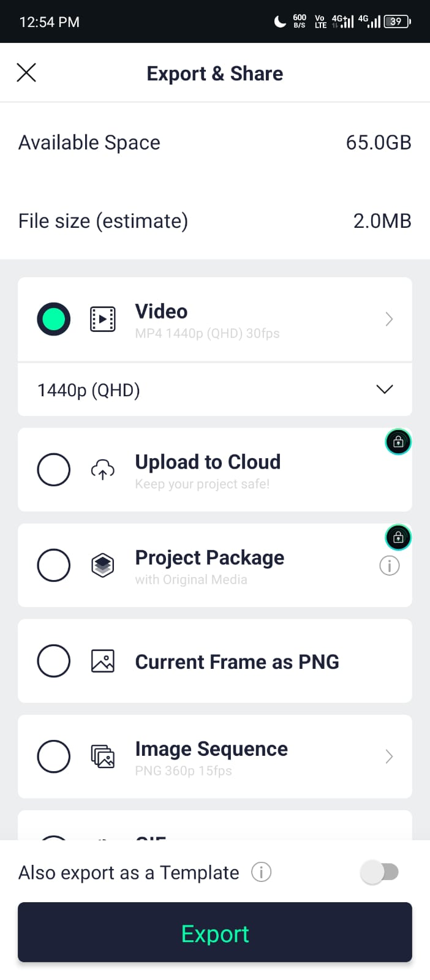The height and width of the screenshot is (980, 430).
Task: Show info about exporting as a Template
Action: coord(262,872)
